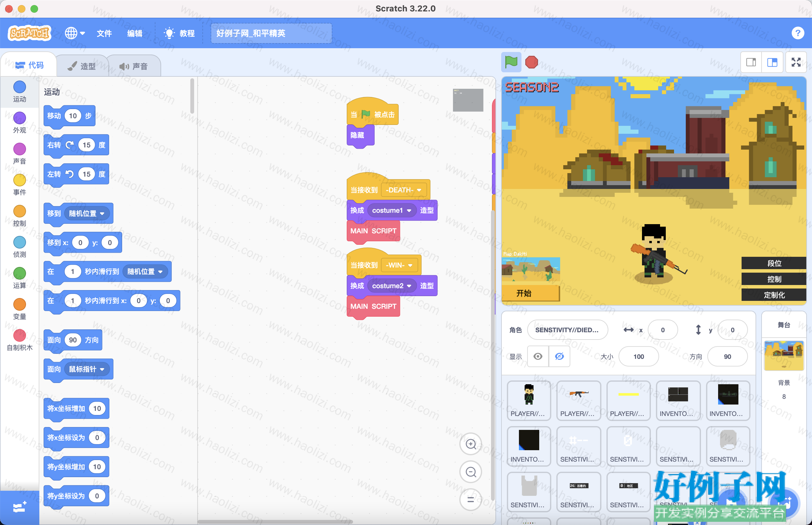The image size is (812, 525).
Task: Select the PLAYER yellow line sprite
Action: coord(628,401)
